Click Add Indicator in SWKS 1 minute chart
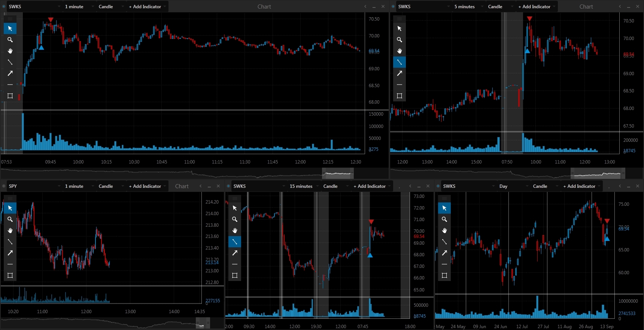644x330 pixels. click(x=147, y=6)
